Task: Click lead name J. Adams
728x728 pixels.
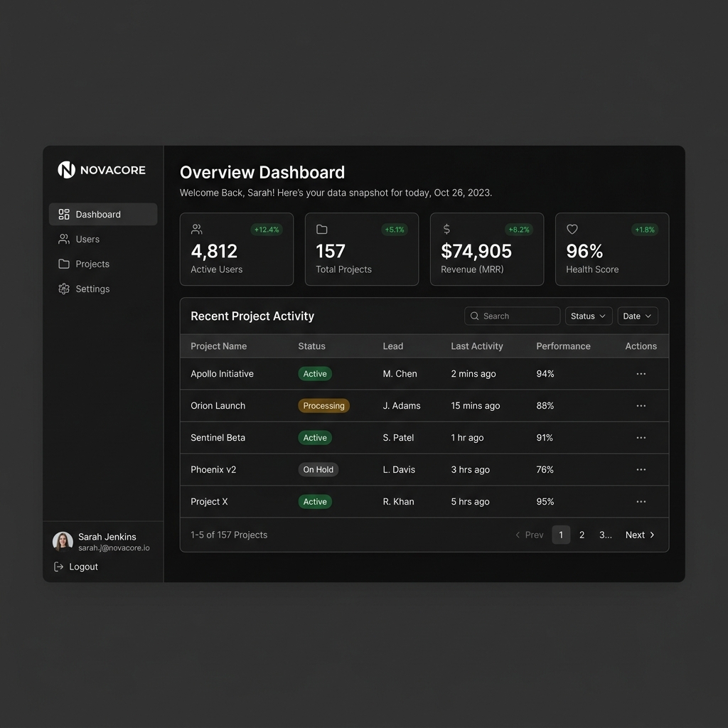Action: click(x=402, y=406)
